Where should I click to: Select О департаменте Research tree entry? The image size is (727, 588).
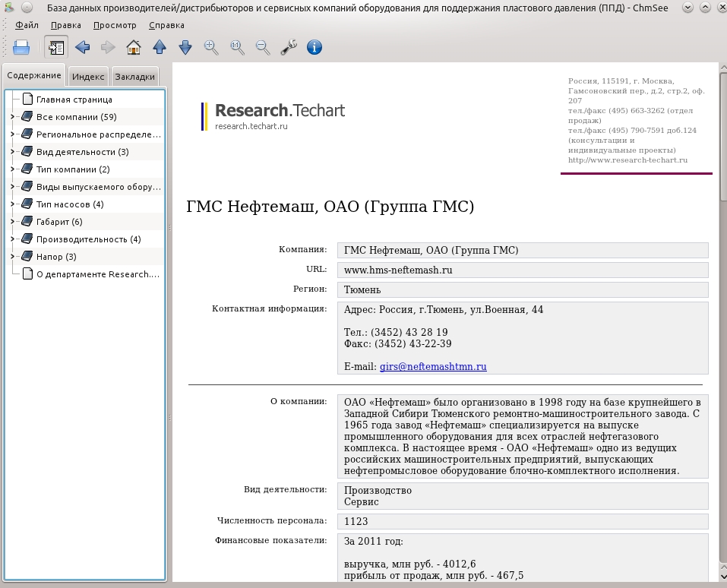pos(98,274)
